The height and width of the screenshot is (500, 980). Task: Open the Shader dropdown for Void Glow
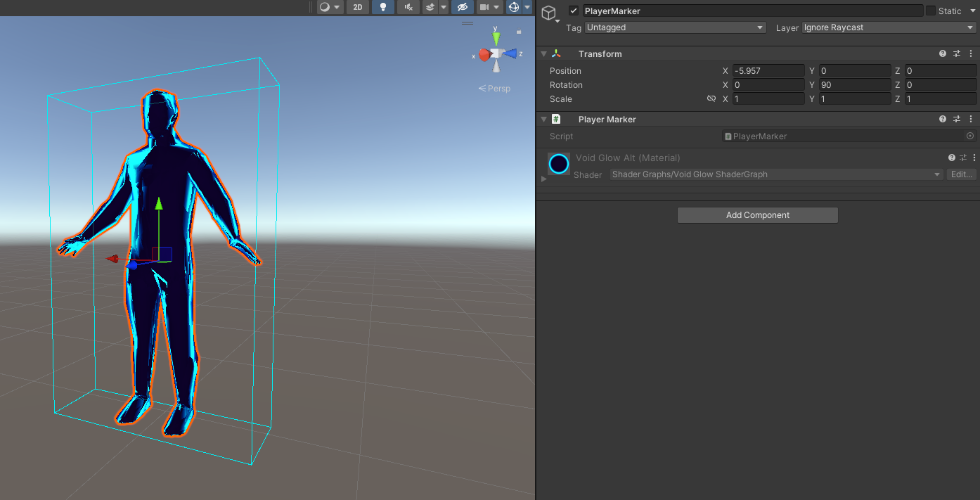(x=776, y=174)
